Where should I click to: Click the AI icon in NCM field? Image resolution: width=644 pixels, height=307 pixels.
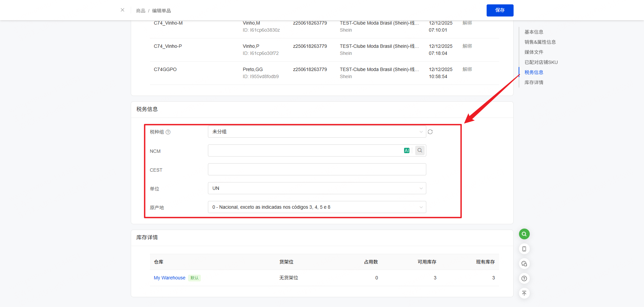(x=406, y=150)
